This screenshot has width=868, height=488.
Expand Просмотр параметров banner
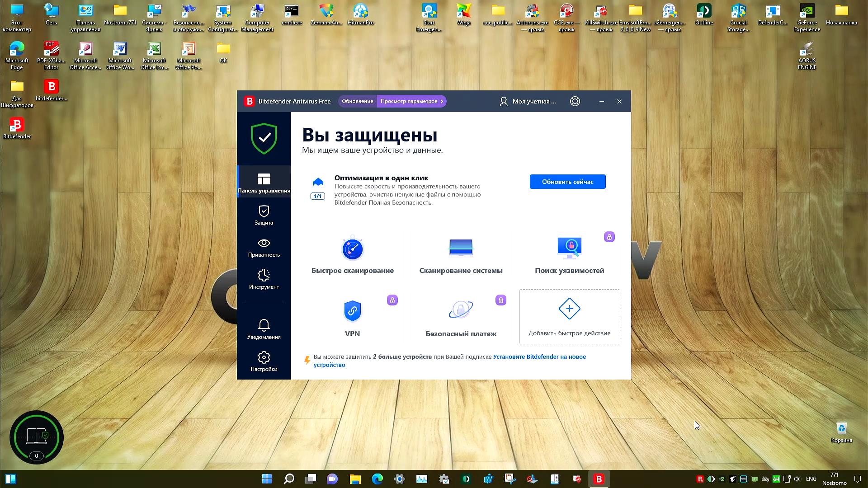pyautogui.click(x=410, y=101)
